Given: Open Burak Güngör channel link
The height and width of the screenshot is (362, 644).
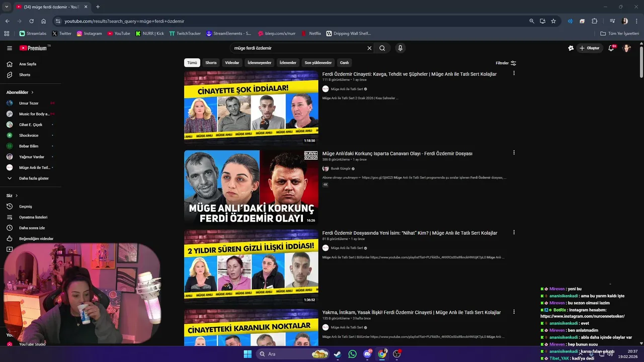Looking at the screenshot, I should pos(341,169).
